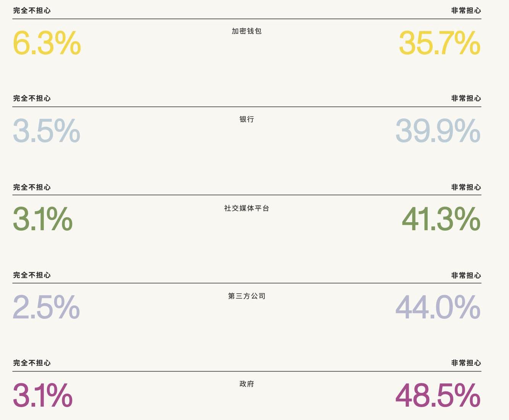This screenshot has width=509, height=420.
Task: Click 完全不担心 heading above 2.5%
Action: pos(32,275)
